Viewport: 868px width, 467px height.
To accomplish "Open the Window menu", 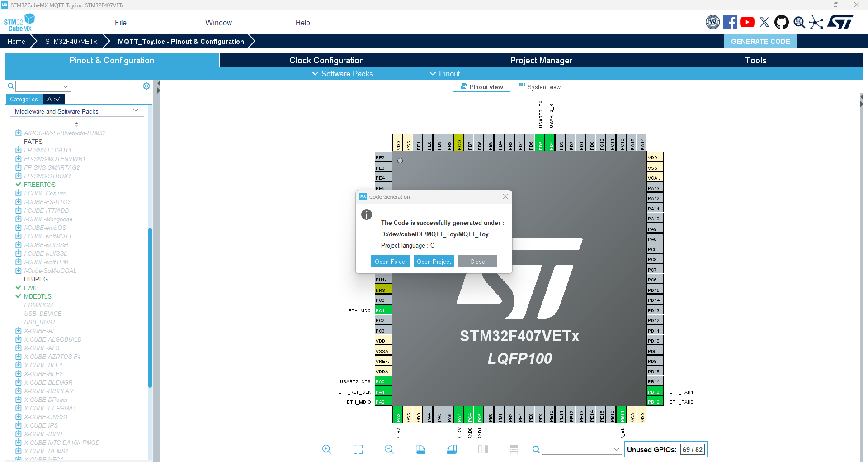I will point(218,23).
